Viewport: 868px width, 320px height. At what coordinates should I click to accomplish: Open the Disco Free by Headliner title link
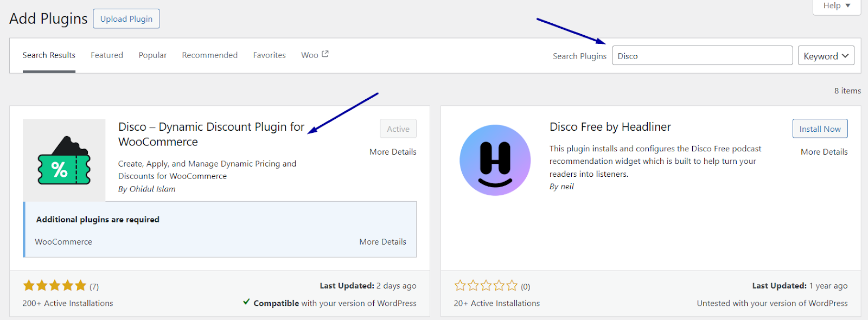point(610,127)
